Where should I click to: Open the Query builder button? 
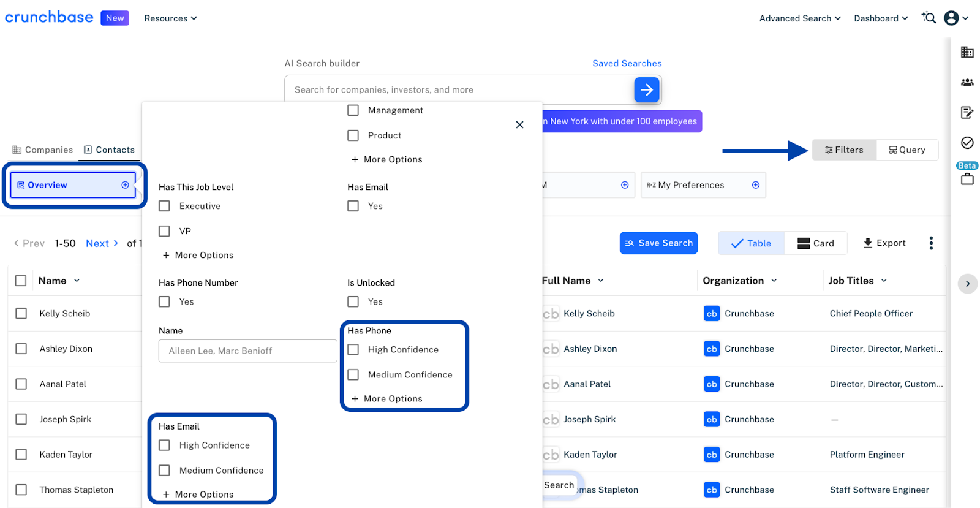907,150
